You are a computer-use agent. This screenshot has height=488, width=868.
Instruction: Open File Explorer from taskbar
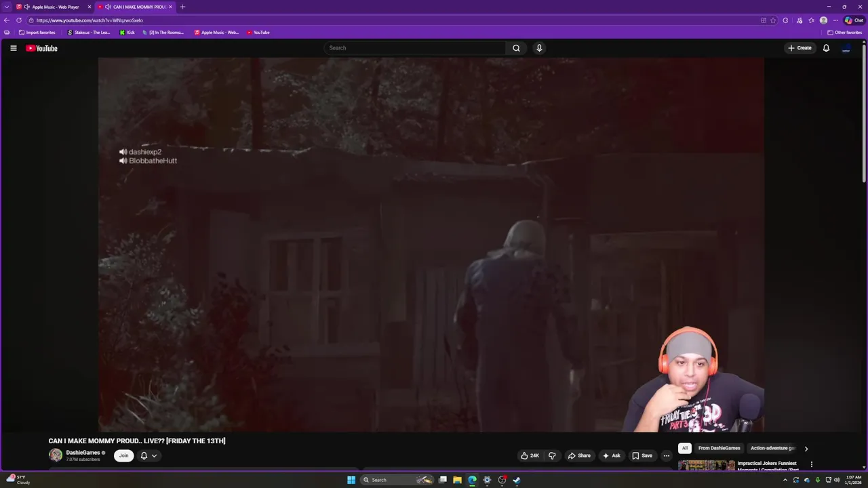(457, 480)
